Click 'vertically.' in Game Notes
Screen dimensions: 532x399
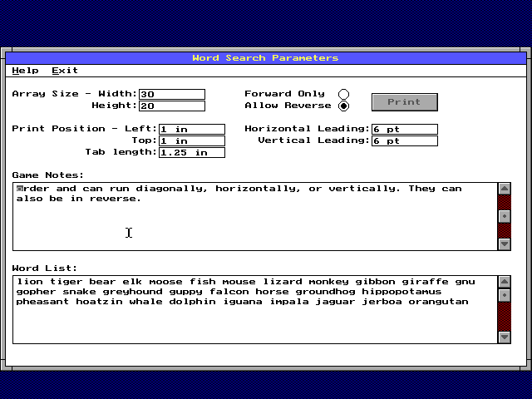365,189
